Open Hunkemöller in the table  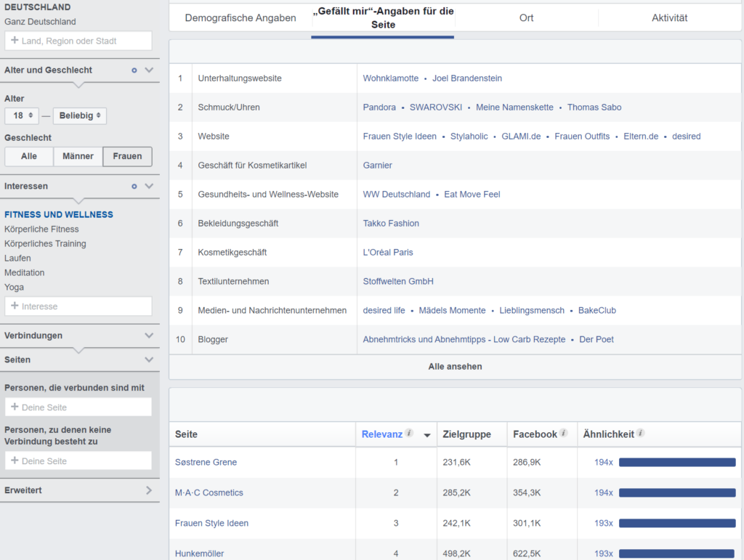pyautogui.click(x=199, y=553)
